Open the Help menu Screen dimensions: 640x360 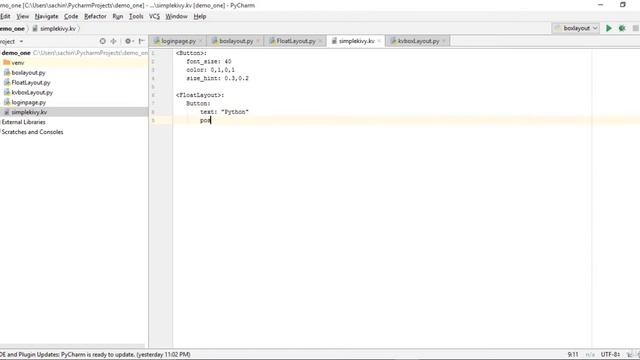coord(200,16)
